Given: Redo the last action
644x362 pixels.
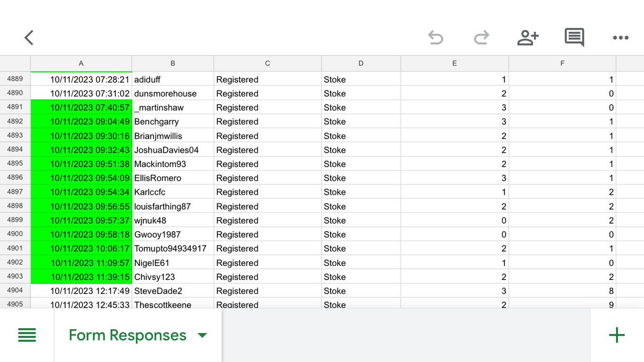Looking at the screenshot, I should pos(481,38).
